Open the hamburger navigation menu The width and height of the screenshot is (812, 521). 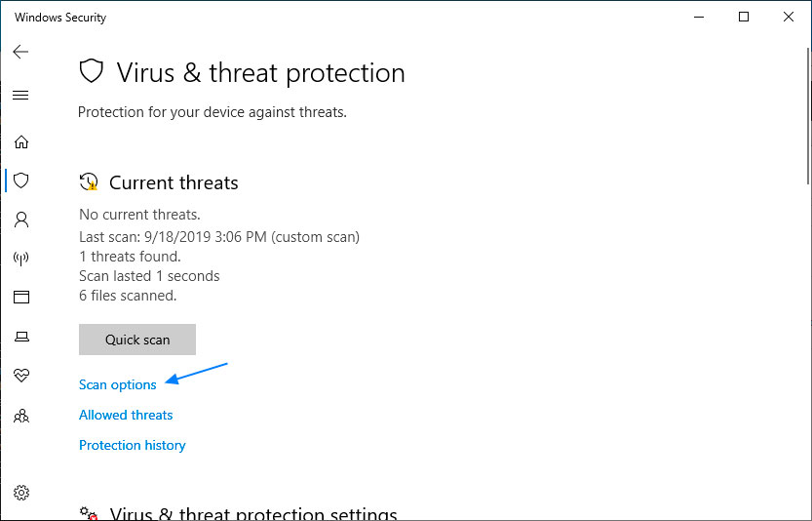pos(20,96)
